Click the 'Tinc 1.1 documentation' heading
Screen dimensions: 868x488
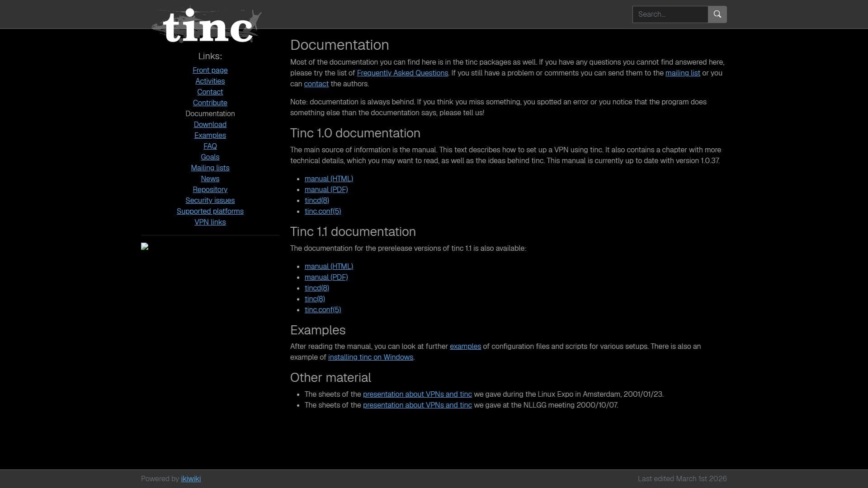click(353, 231)
